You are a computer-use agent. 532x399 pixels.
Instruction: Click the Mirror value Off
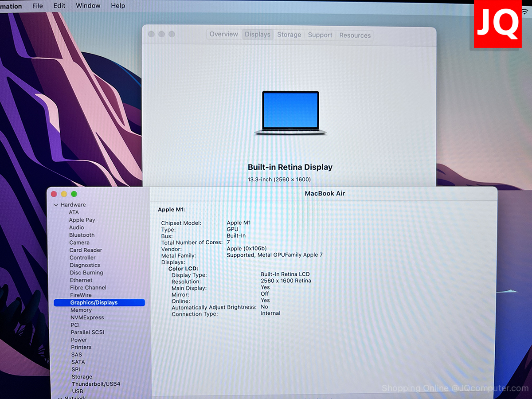pos(265,294)
